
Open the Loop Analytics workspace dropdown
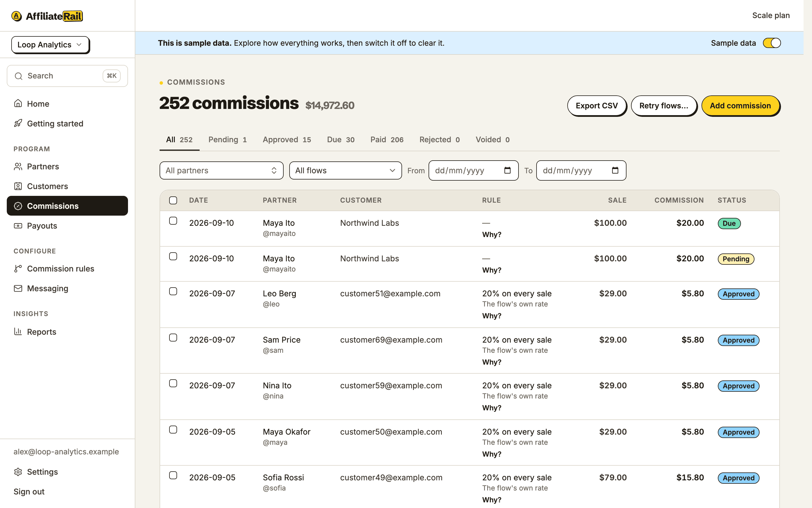(50, 45)
